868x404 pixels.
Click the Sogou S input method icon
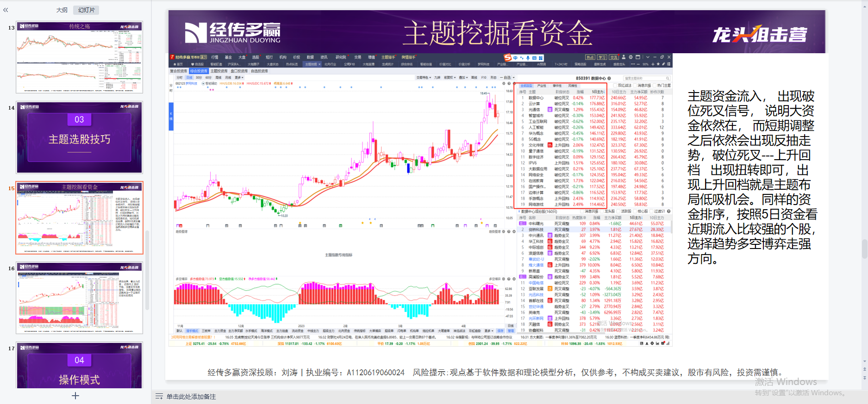pos(508,57)
